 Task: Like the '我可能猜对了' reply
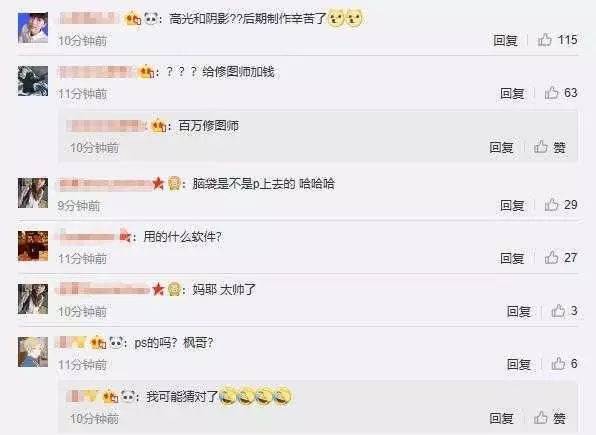coord(550,418)
